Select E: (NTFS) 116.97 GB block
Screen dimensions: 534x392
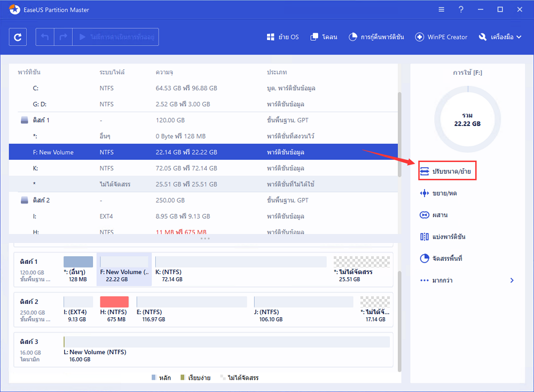(192, 310)
